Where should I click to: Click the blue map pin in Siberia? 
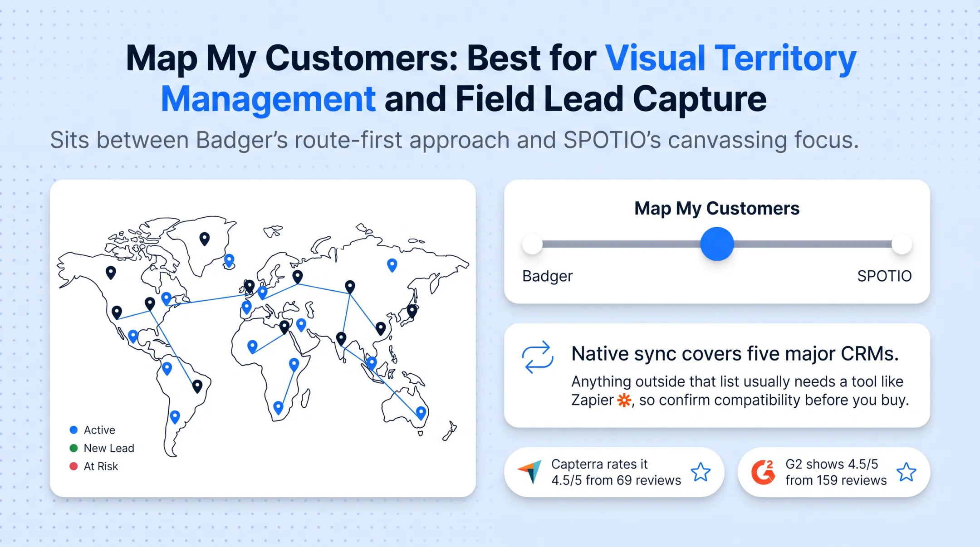pos(392,265)
